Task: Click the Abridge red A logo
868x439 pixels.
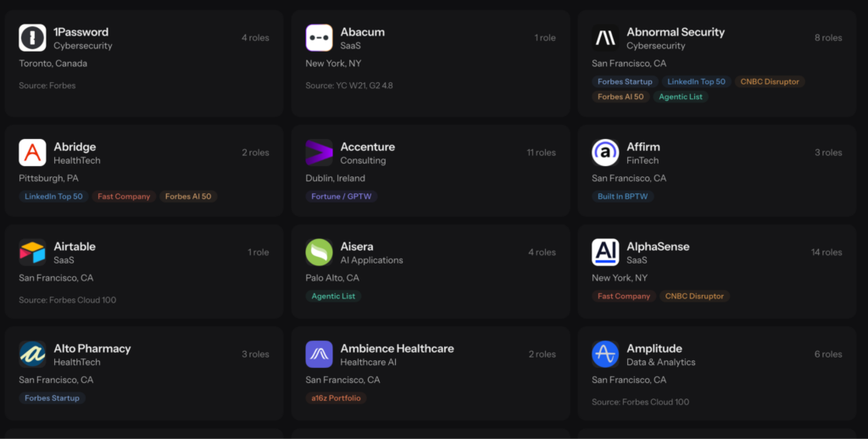Action: coord(32,153)
